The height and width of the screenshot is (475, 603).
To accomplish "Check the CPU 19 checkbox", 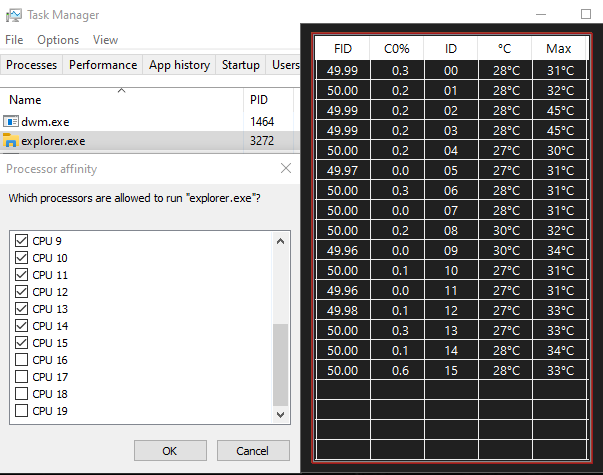I will pos(22,411).
